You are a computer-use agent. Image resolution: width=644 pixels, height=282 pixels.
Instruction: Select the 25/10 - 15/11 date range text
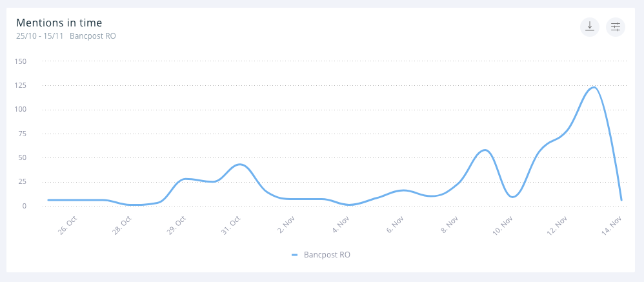40,36
